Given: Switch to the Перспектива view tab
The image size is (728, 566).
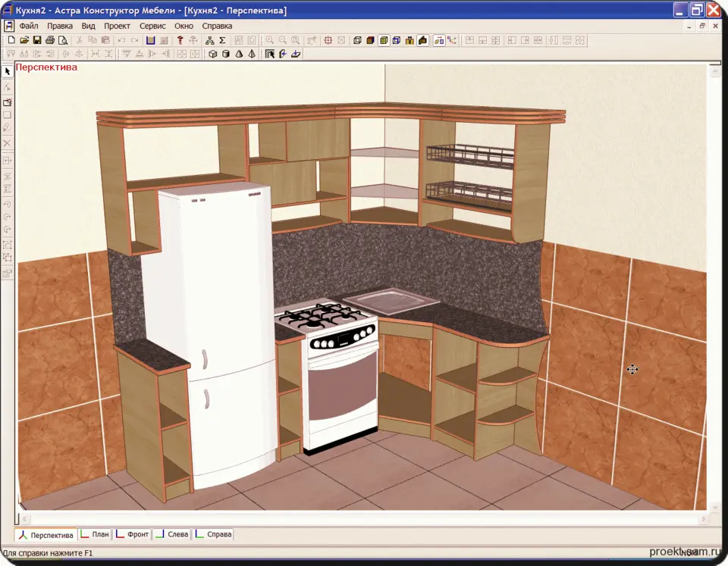Looking at the screenshot, I should 46,535.
